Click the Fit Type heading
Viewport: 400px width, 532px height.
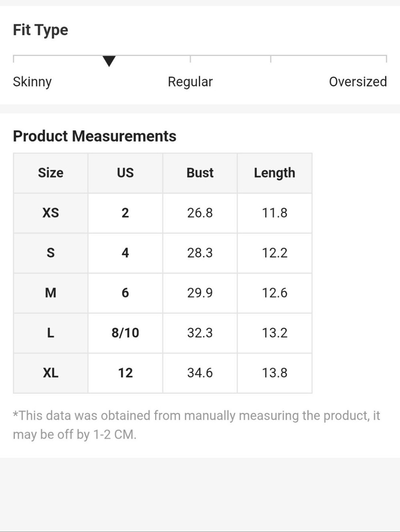[x=40, y=30]
